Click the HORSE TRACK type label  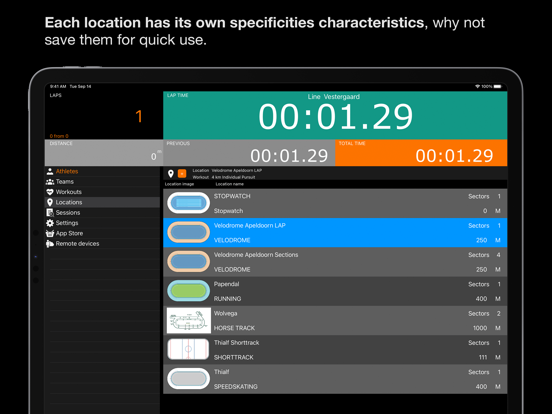pos(234,328)
